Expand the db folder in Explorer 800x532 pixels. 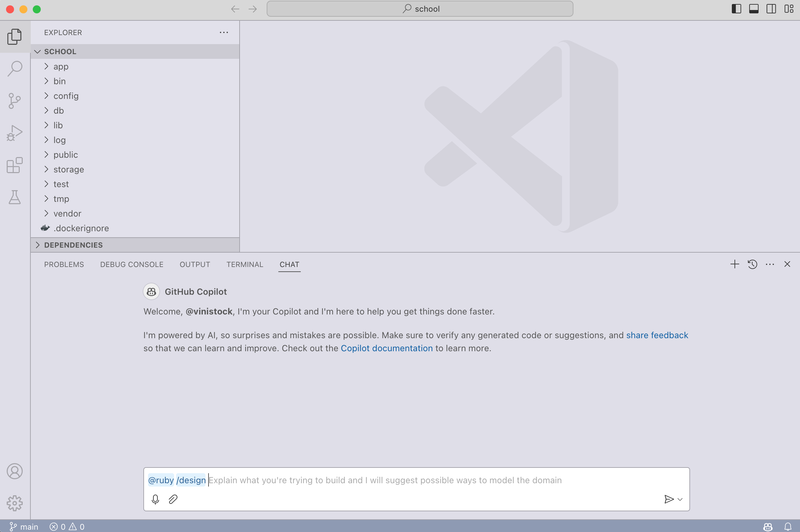59,110
